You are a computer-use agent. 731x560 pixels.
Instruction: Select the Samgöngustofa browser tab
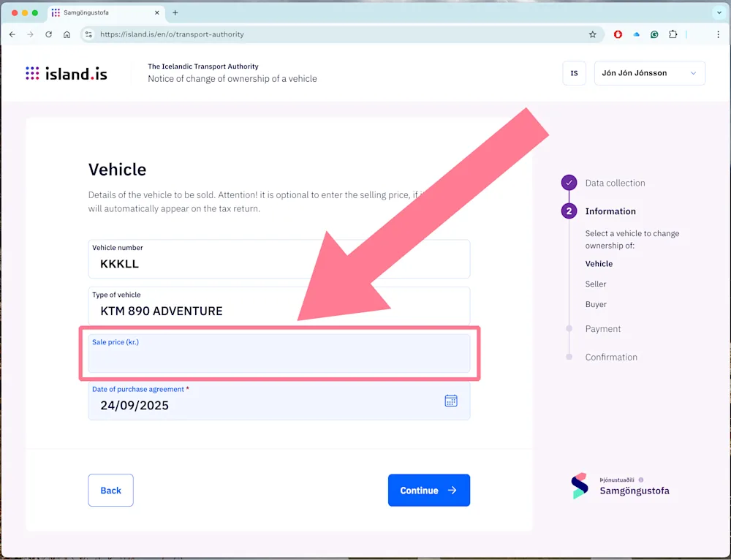point(102,12)
